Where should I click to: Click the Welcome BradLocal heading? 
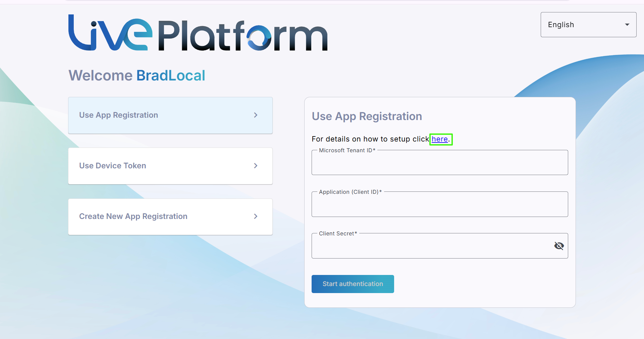(x=137, y=75)
